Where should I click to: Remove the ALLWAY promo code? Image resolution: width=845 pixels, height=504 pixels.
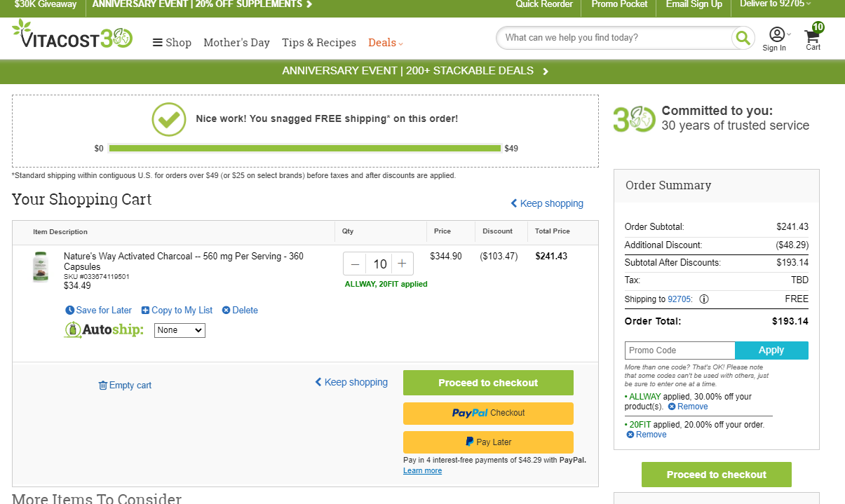coord(688,407)
